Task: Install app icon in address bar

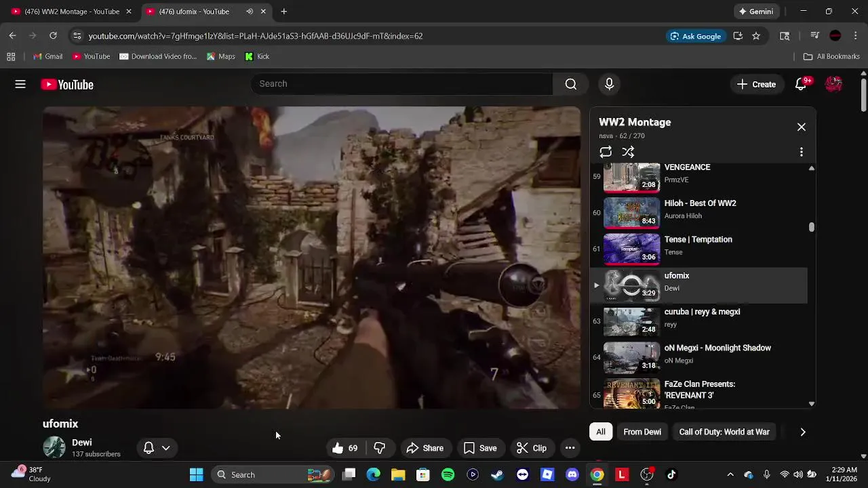Action: click(738, 36)
